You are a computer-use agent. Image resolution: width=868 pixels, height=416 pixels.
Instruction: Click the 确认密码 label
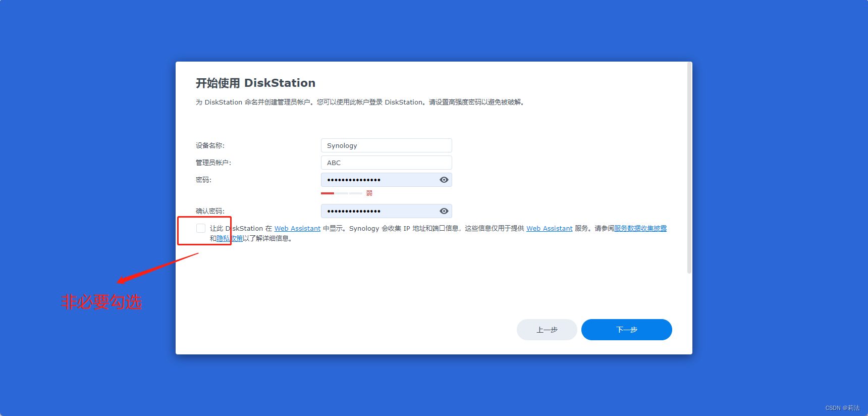click(x=210, y=211)
